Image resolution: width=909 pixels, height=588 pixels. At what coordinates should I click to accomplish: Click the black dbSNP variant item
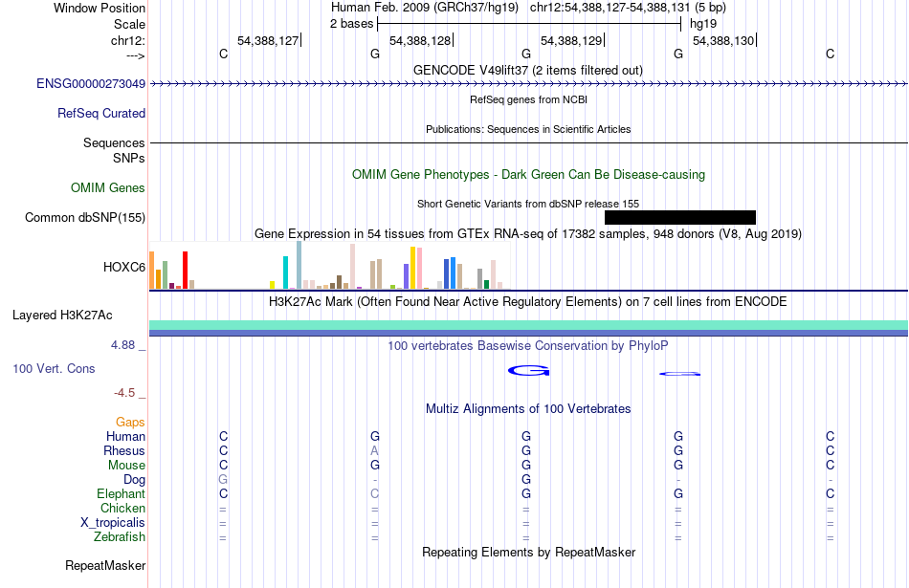coord(680,218)
